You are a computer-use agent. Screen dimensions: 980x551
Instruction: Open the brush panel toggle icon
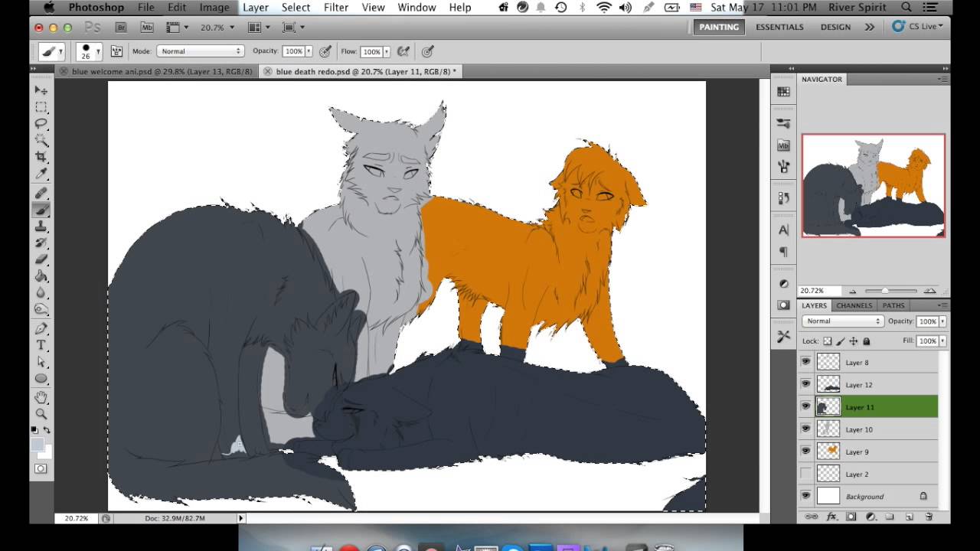pyautogui.click(x=116, y=51)
